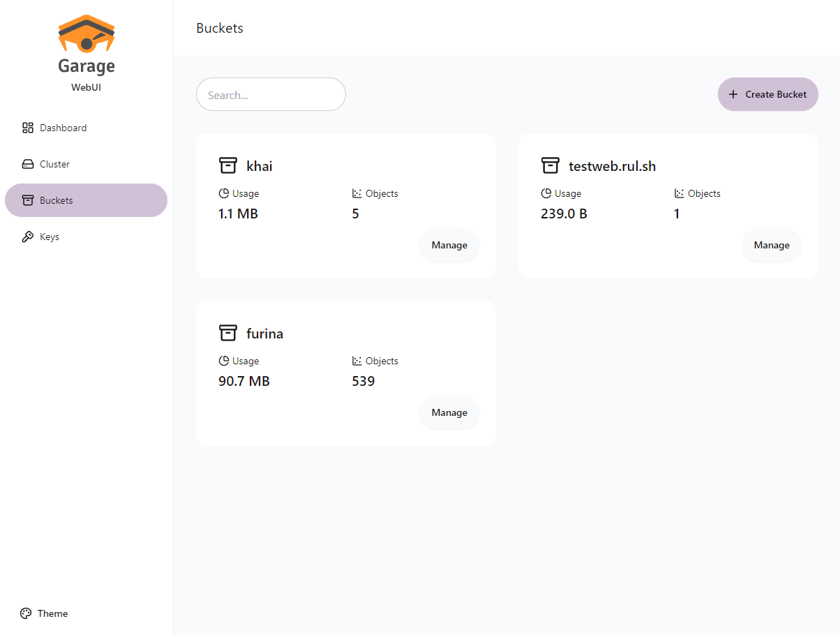Image resolution: width=840 pixels, height=635 pixels.
Task: Click the khai Usage pie chart icon
Action: click(224, 193)
